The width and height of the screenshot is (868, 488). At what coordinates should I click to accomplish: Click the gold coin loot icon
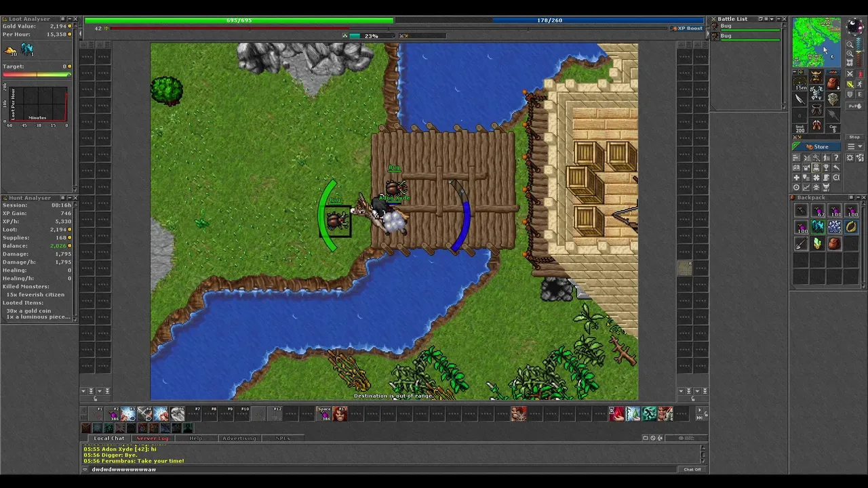point(10,51)
